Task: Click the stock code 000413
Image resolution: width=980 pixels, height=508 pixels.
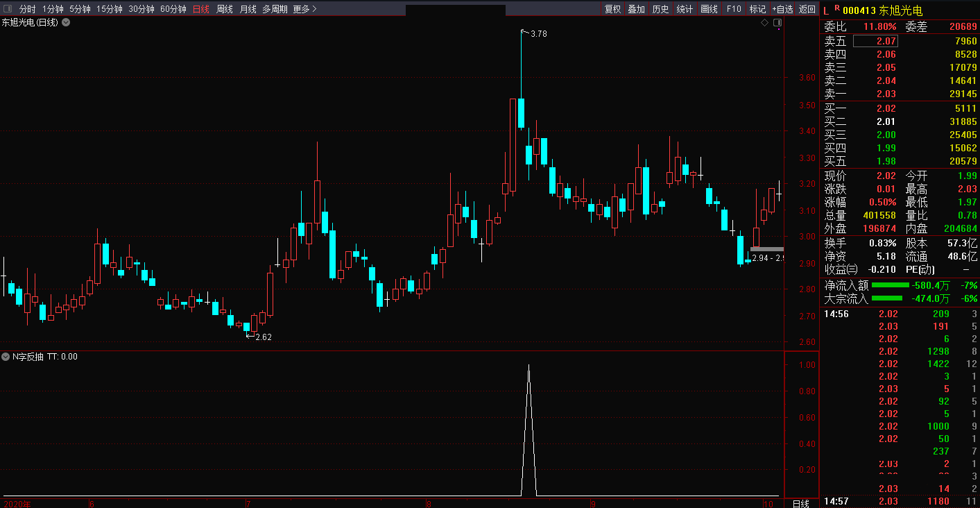Action: point(859,10)
